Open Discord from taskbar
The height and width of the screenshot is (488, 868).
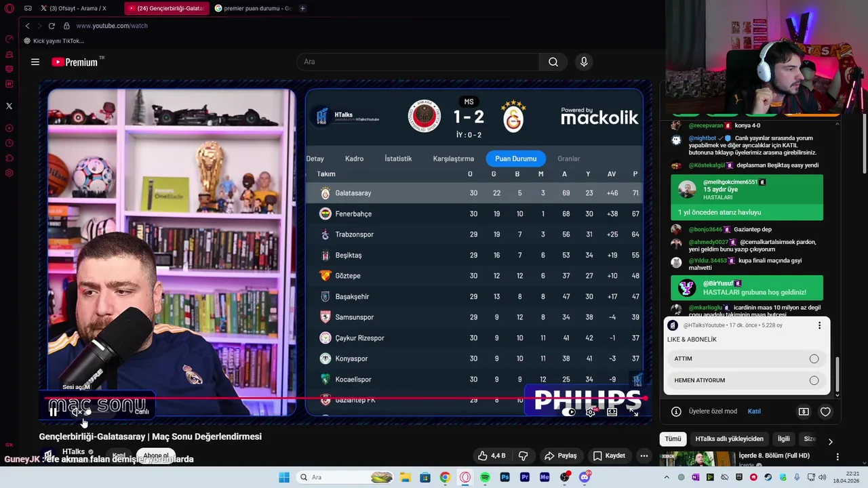585,477
